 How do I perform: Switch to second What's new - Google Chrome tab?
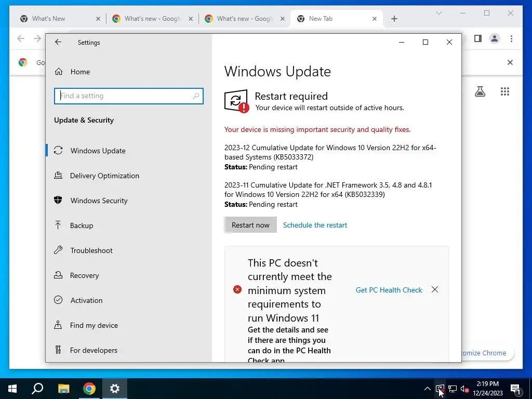click(152, 19)
